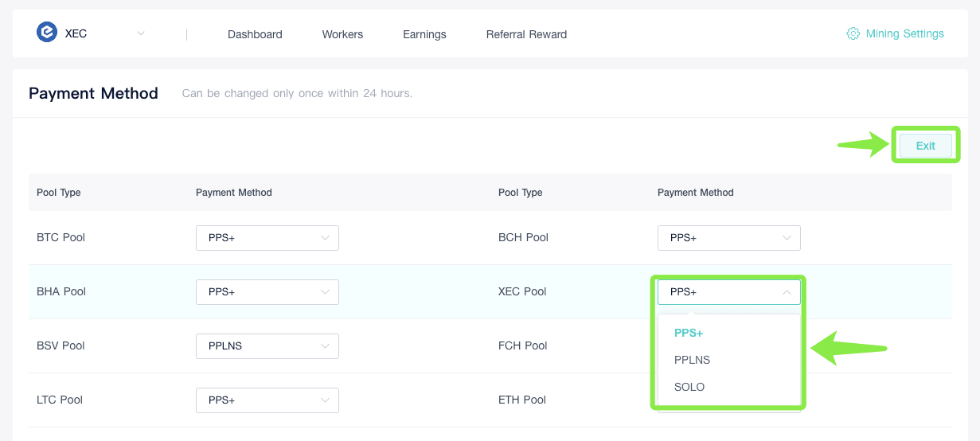Click the Mining Settings gear icon

pyautogui.click(x=853, y=33)
